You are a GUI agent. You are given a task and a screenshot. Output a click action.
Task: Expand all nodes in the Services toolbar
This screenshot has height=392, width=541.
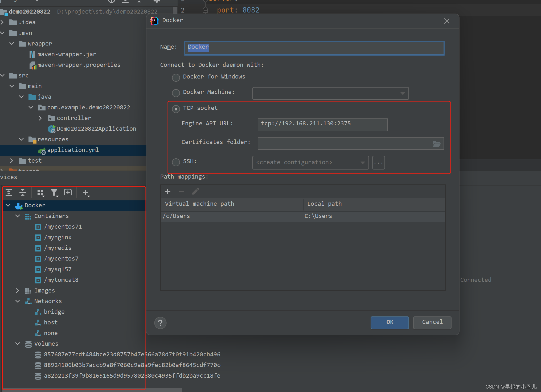click(9, 192)
